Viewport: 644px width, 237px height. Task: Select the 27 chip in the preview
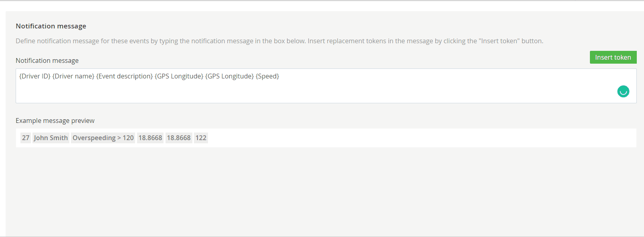pyautogui.click(x=26, y=138)
